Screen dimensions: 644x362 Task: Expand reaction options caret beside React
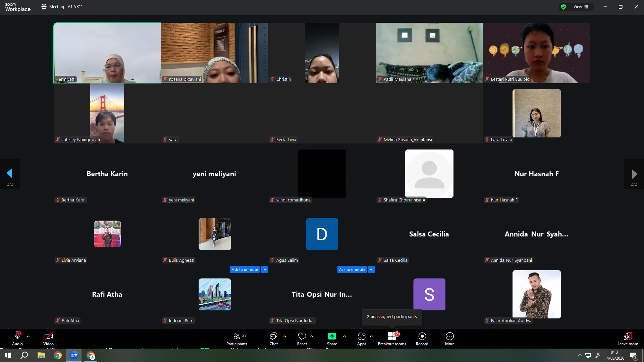point(312,336)
